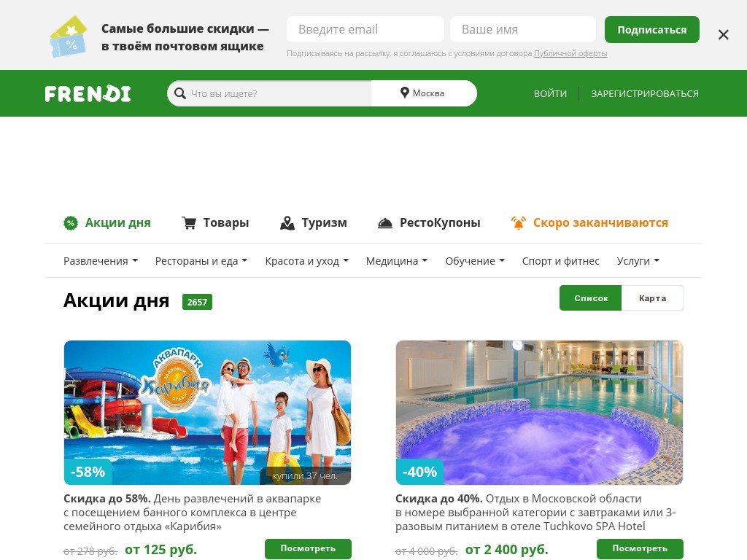Image resolution: width=747 pixels, height=560 pixels.
Task: Open the Карибия aquapark deal image
Action: [x=207, y=413]
